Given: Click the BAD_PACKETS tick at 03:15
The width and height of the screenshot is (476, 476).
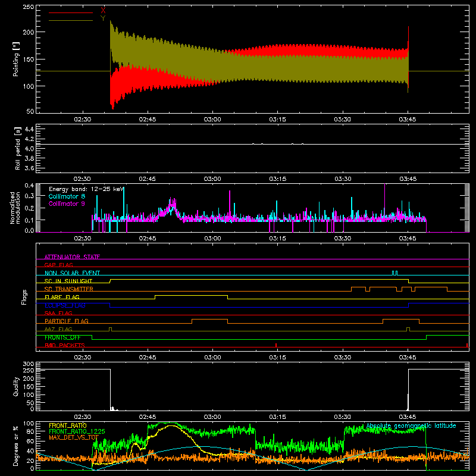Looking at the screenshot, I should 276,345.
